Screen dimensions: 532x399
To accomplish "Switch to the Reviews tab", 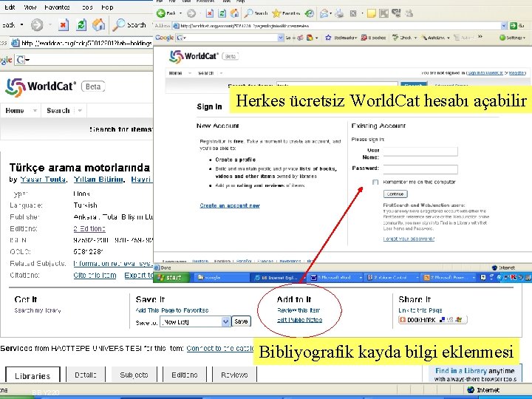I will [234, 375].
